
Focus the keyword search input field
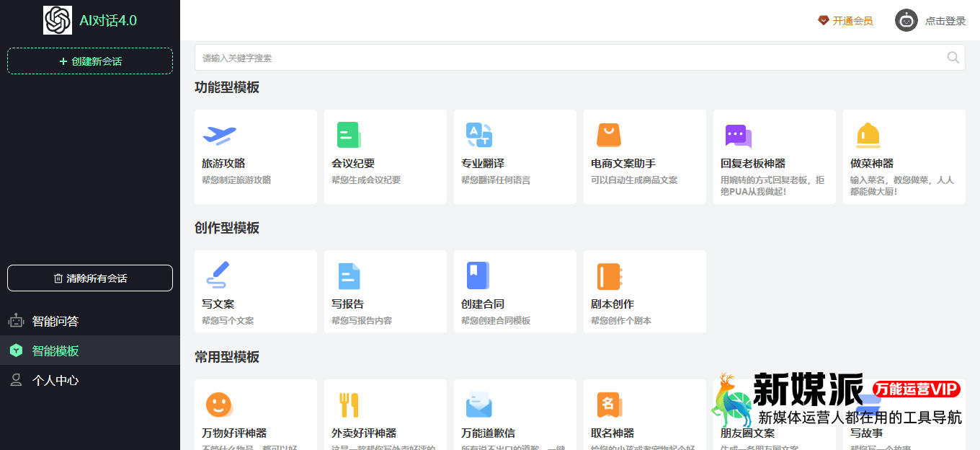click(x=569, y=58)
